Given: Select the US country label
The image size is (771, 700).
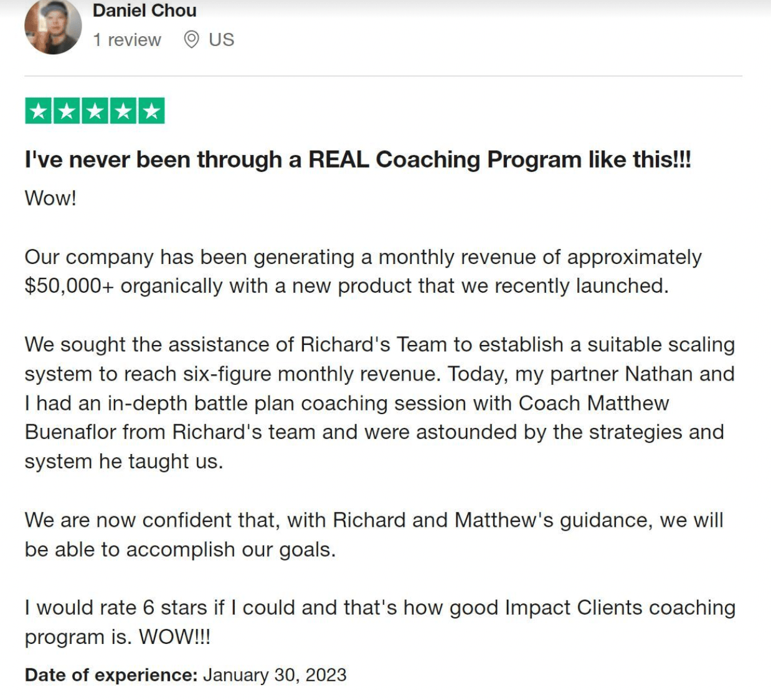Looking at the screenshot, I should pos(222,40).
